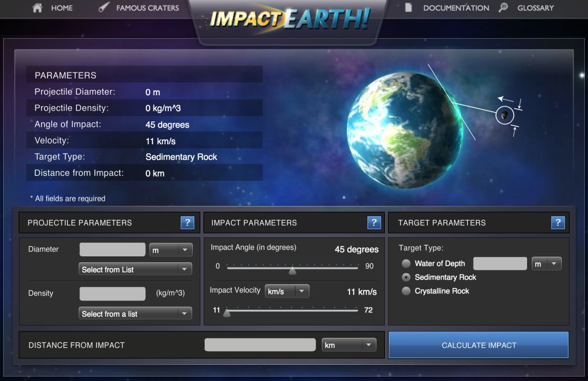Click the '11 km/s' Velocity summary value
The height and width of the screenshot is (381, 588).
161,141
